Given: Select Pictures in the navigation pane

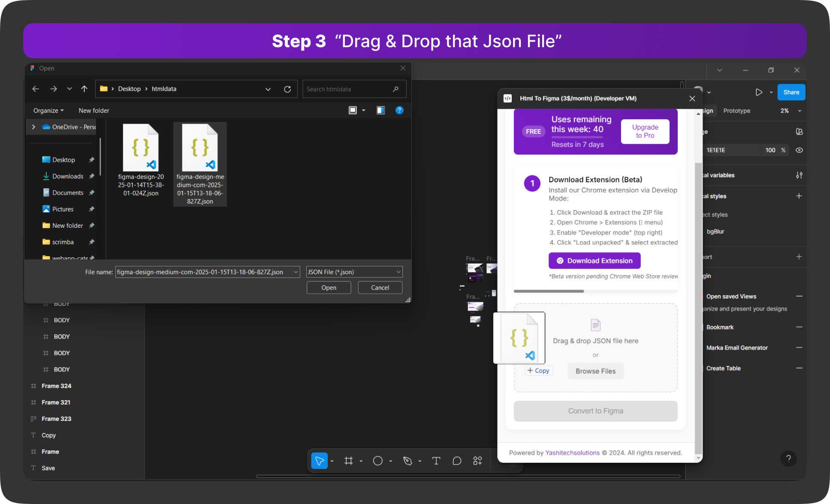Looking at the screenshot, I should (x=63, y=209).
